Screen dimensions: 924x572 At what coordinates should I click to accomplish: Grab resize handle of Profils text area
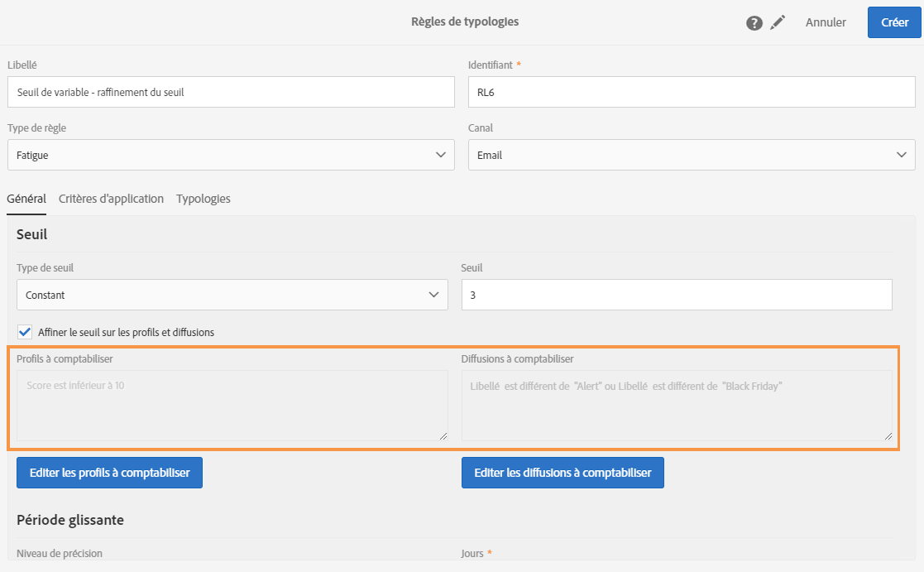(443, 435)
